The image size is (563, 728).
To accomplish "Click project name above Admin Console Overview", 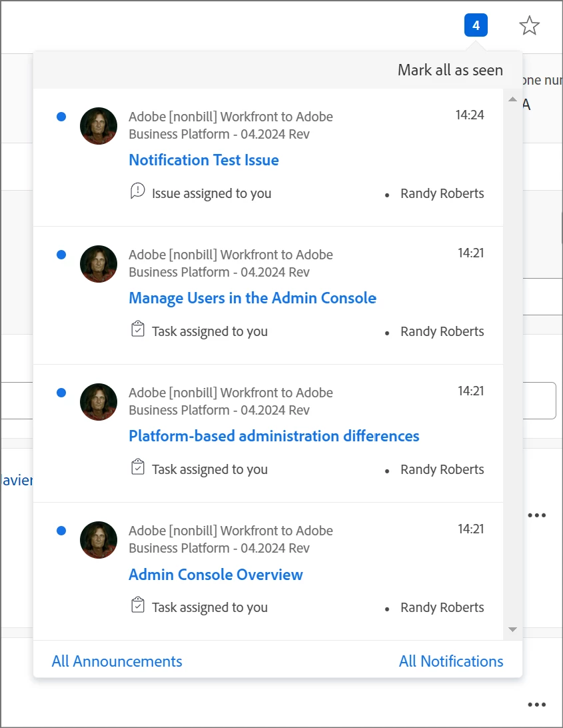I will pyautogui.click(x=231, y=539).
